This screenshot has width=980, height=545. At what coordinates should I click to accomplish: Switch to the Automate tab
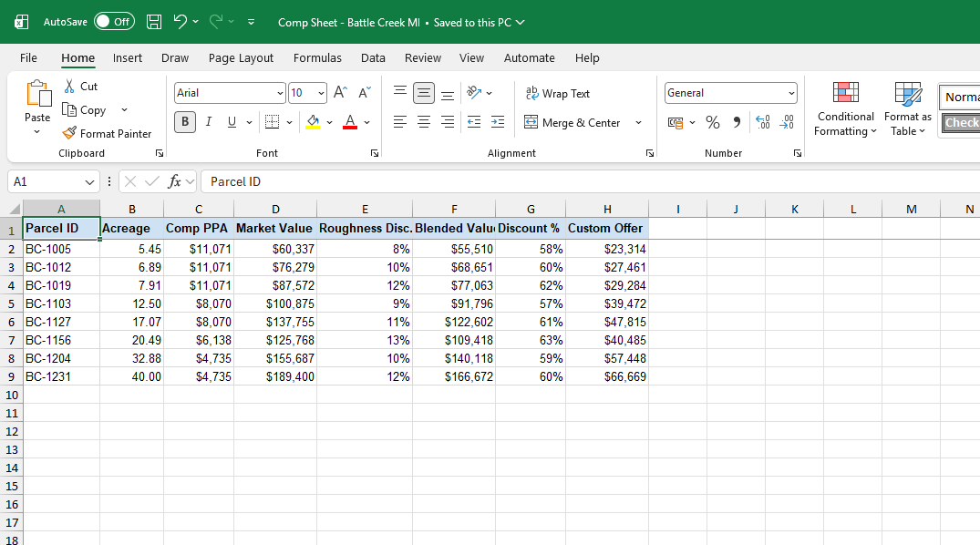click(530, 57)
